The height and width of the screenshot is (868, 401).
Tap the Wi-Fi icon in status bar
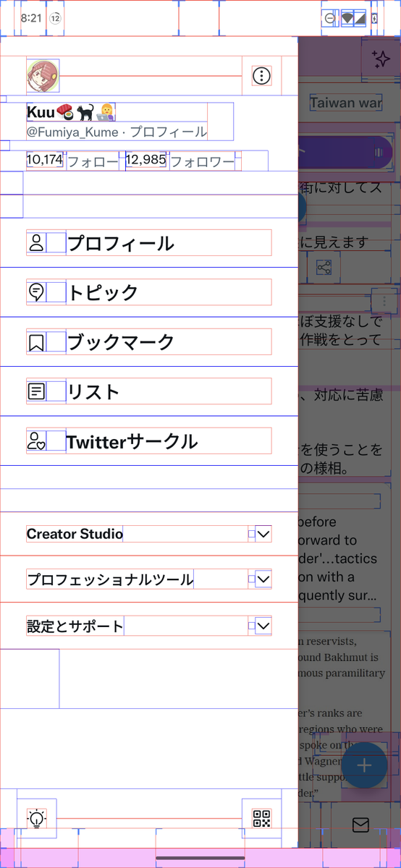pyautogui.click(x=347, y=18)
